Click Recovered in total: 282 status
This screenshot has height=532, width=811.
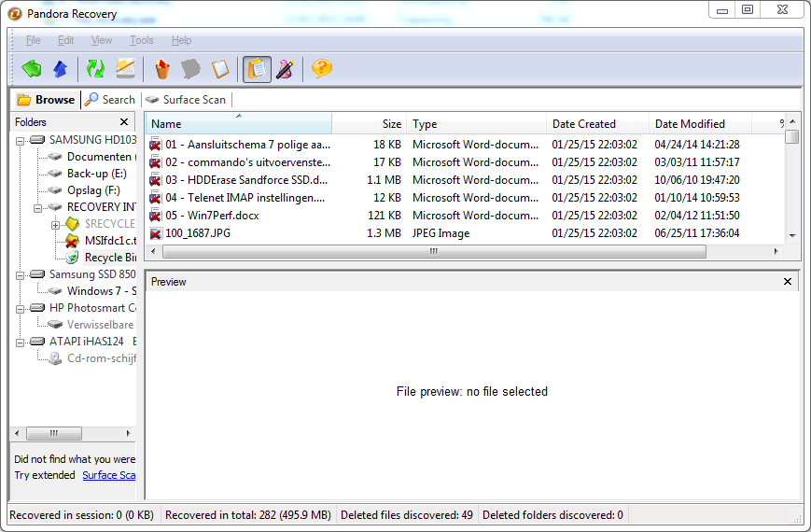[247, 515]
